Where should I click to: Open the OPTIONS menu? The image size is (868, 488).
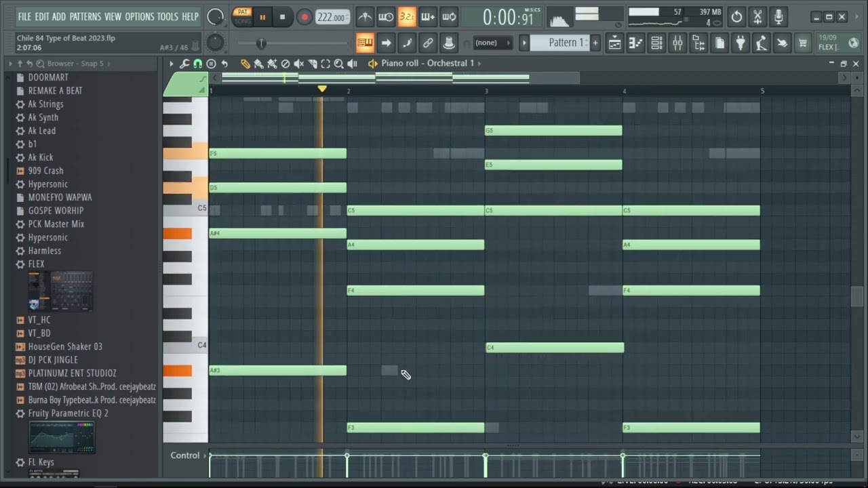pyautogui.click(x=140, y=17)
